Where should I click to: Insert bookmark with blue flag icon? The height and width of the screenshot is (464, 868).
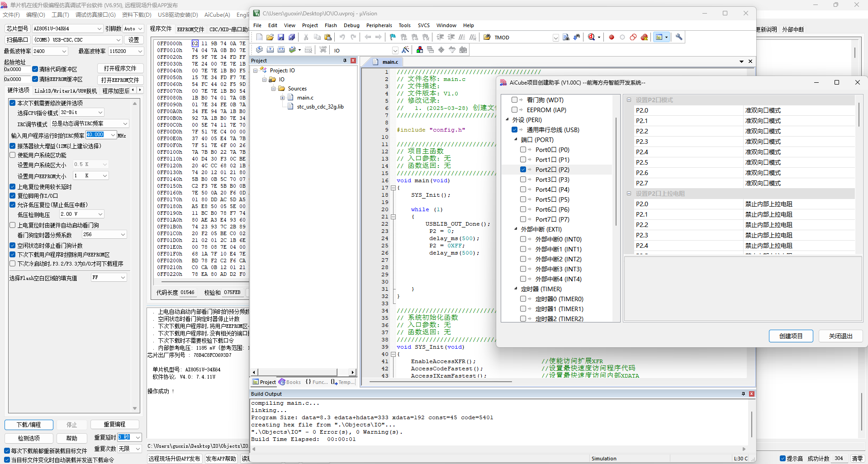point(393,37)
